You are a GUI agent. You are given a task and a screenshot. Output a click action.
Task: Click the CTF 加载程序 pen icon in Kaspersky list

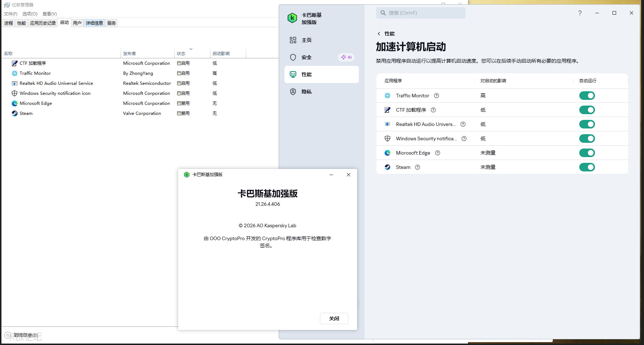pos(387,110)
